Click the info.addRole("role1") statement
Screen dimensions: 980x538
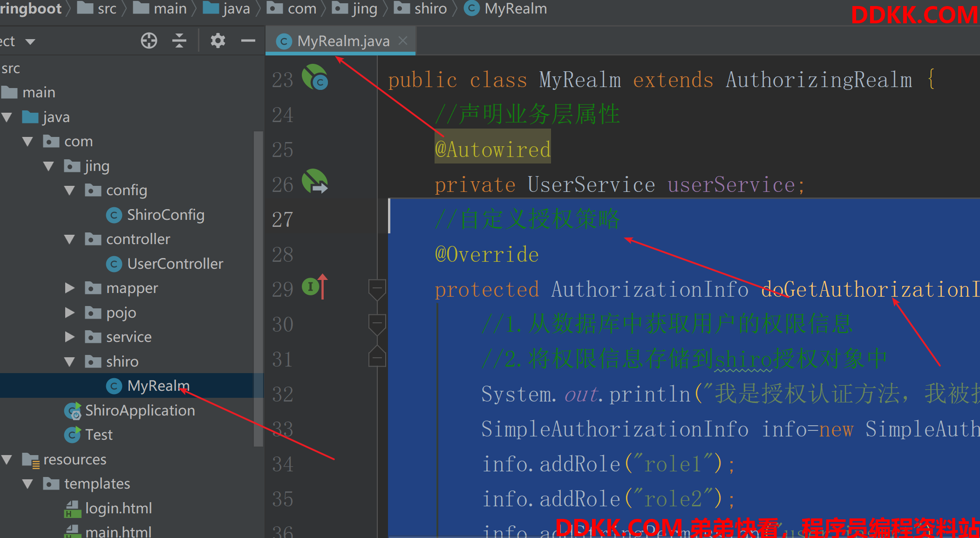[608, 464]
